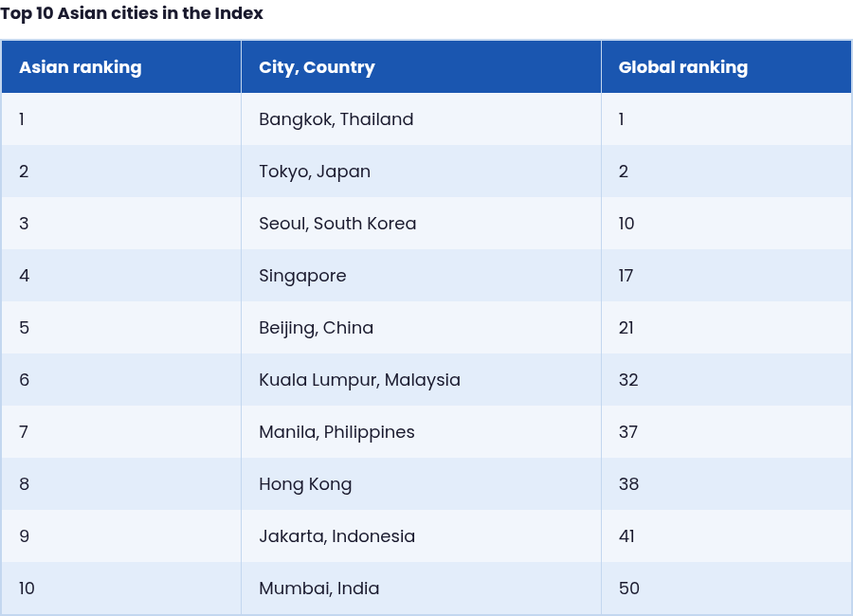The image size is (853, 616).
Task: Click the Mumbai, India cell
Action: (421, 589)
